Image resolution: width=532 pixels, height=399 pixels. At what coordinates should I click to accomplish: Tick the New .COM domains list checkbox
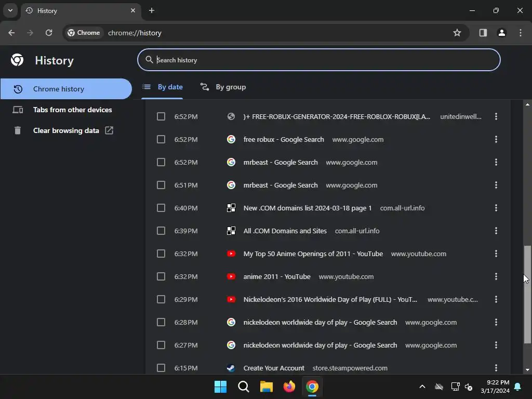pos(161,208)
